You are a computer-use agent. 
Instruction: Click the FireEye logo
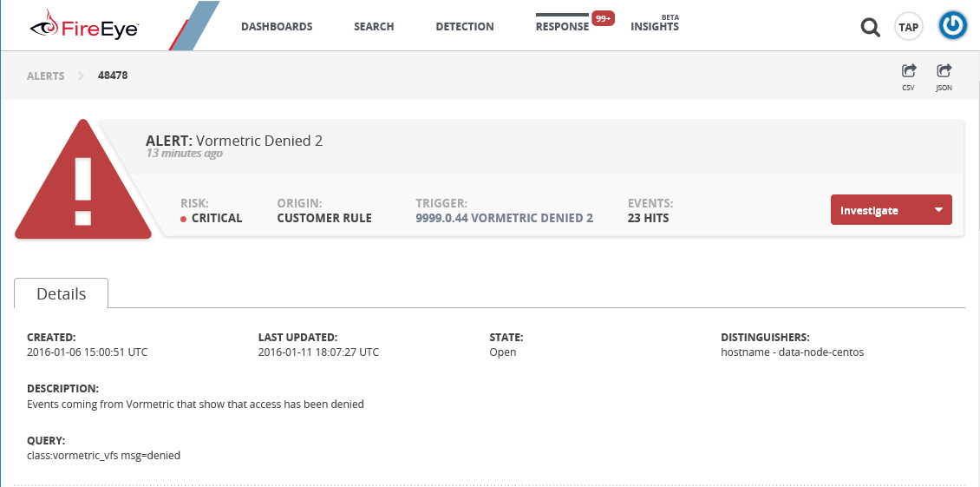coord(84,26)
